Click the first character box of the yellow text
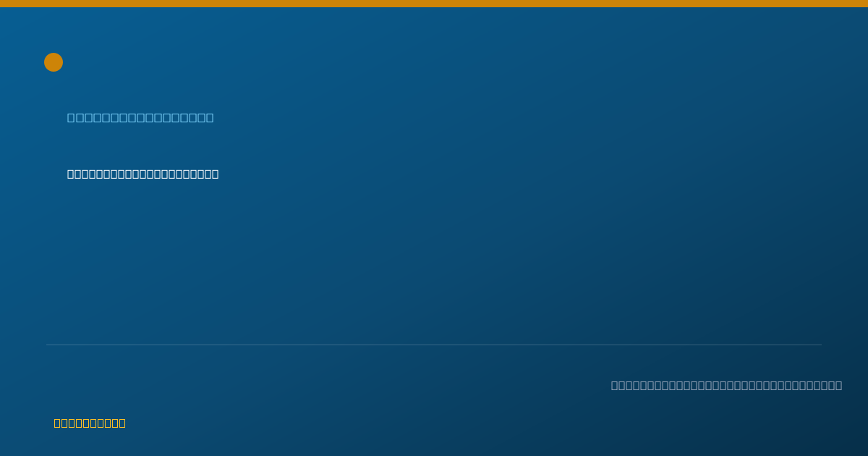The height and width of the screenshot is (456, 868). point(58,423)
